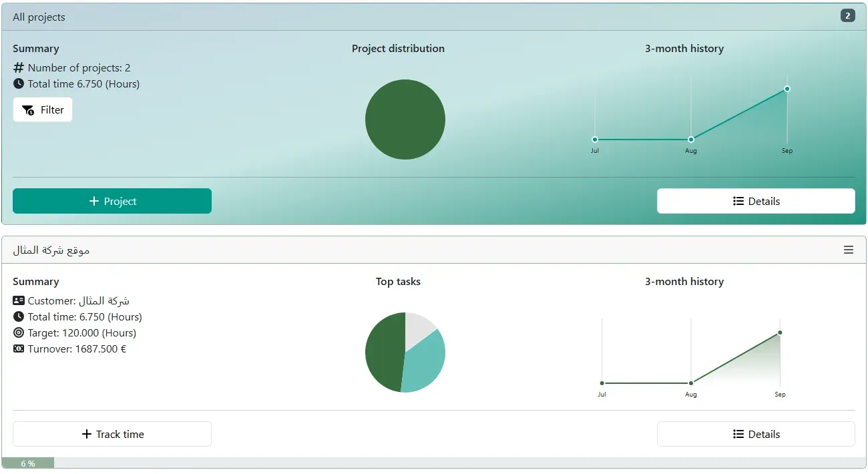Select the Sep point in the project history chart
This screenshot has height=474, width=868.
click(780, 332)
